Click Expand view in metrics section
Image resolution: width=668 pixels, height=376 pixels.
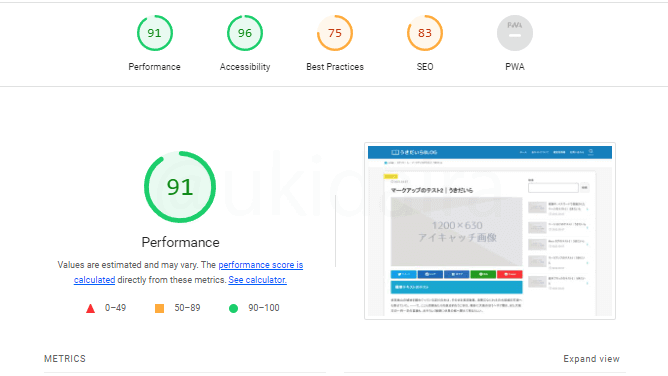coord(591,359)
